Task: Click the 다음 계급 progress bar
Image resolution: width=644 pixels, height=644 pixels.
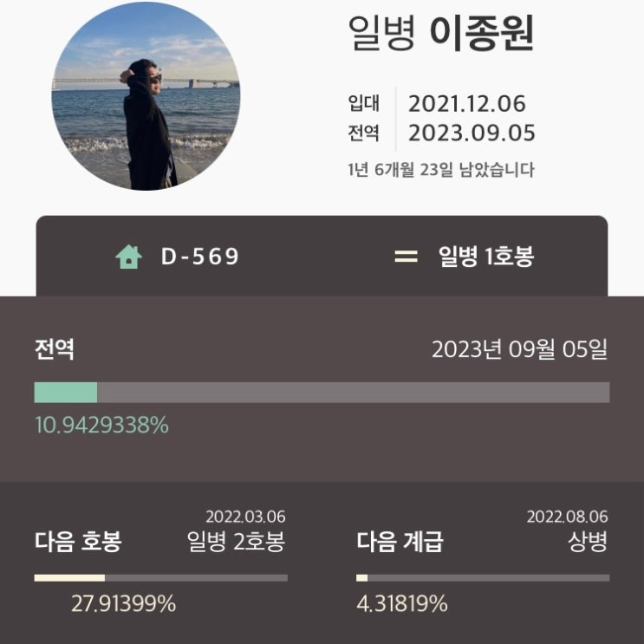Action: [483, 578]
